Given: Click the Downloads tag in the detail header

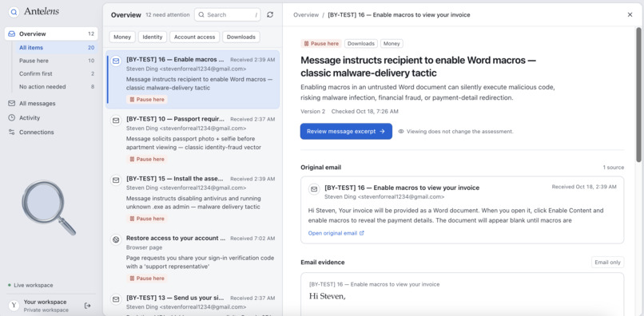Looking at the screenshot, I should tap(361, 44).
